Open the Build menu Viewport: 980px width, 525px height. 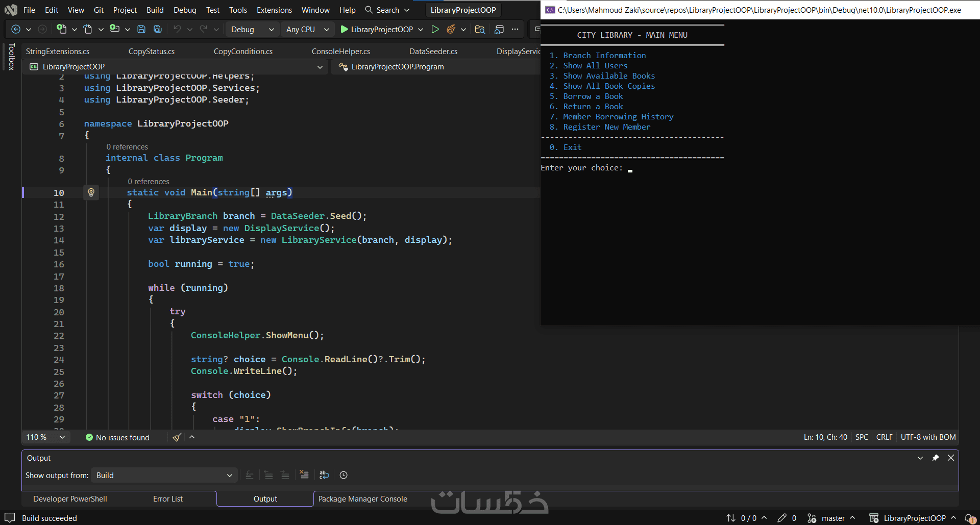[155, 10]
